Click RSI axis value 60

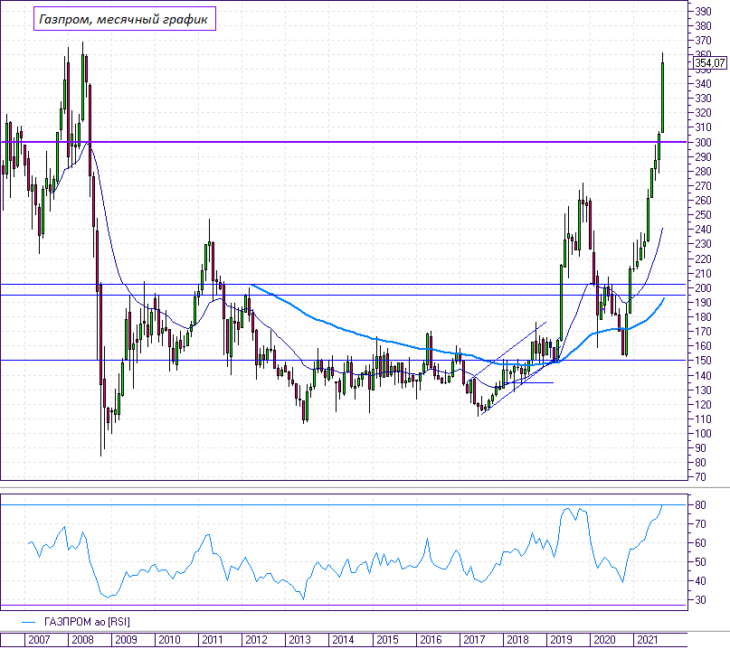click(701, 543)
